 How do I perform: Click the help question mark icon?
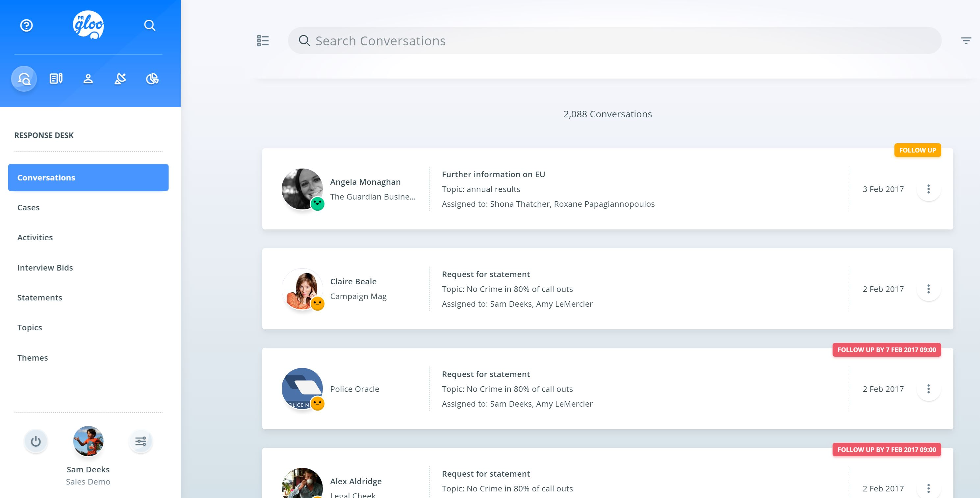(x=26, y=25)
